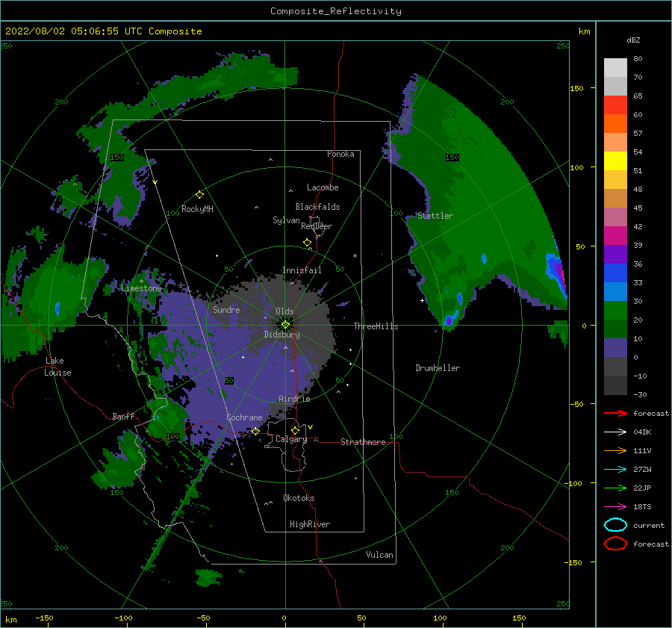Click the white asterisk marker beside Limestone
The width and height of the screenshot is (672, 628).
(141, 282)
